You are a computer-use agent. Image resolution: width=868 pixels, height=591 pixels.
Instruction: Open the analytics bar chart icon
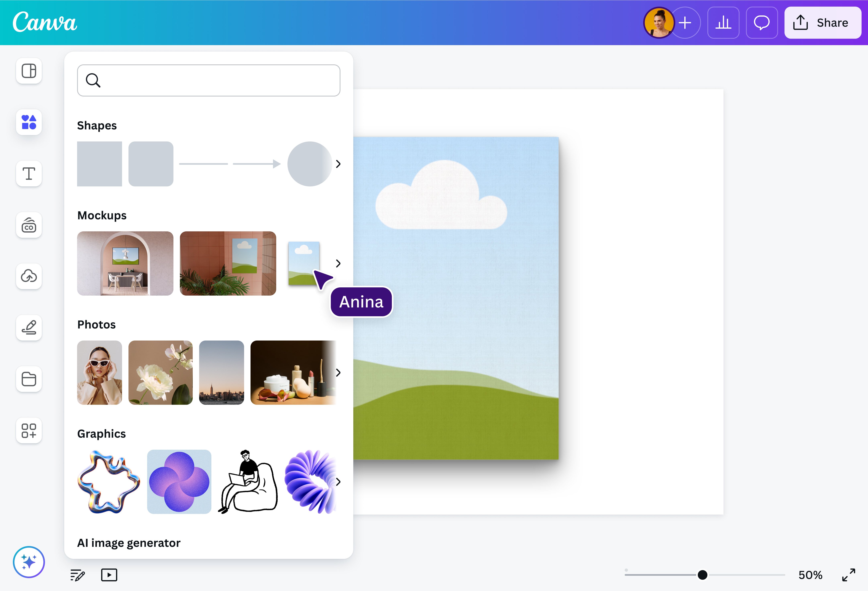723,23
